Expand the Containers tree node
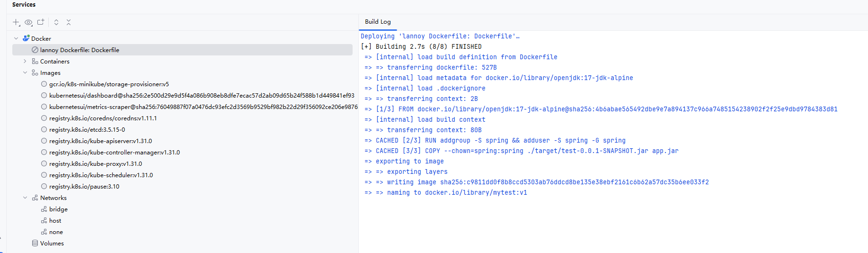The width and height of the screenshot is (868, 253). pos(25,62)
